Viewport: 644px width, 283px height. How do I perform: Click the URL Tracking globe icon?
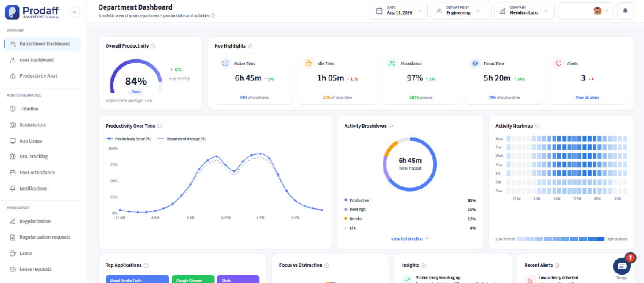pos(12,156)
